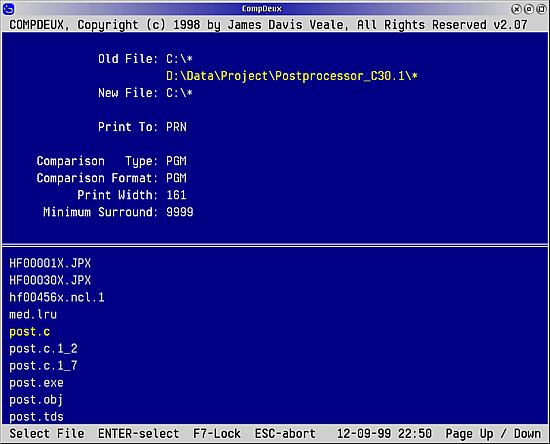The width and height of the screenshot is (550, 444).
Task: Select the post.obj file entry
Action: [36, 399]
